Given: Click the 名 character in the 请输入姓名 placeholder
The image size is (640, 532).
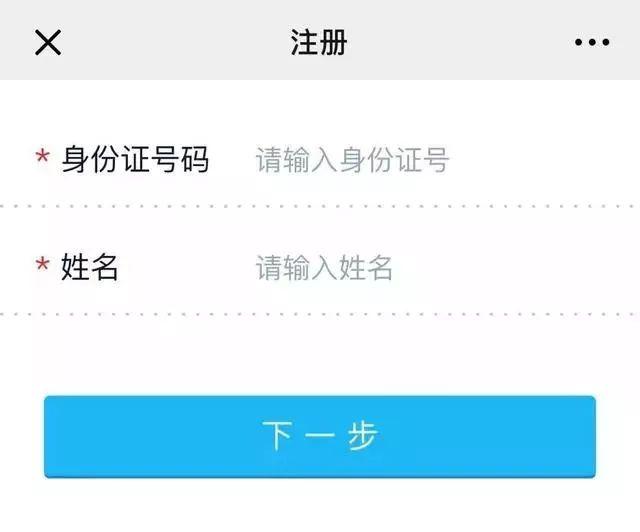Looking at the screenshot, I should click(x=379, y=267).
